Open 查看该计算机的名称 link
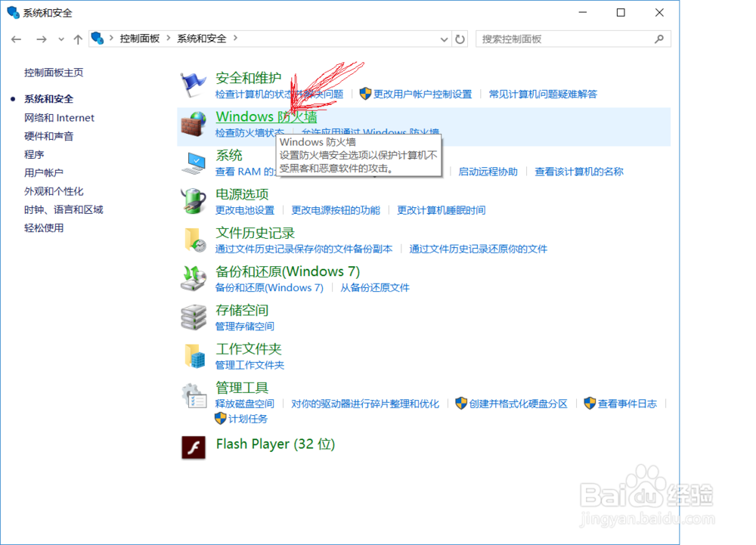Viewport: 756px width, 545px height. point(579,172)
